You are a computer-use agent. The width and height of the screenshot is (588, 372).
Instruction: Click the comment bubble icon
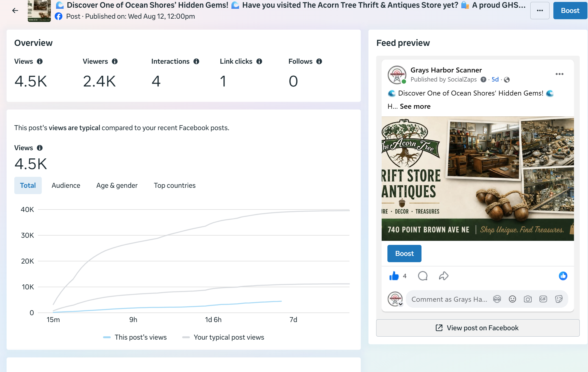tap(423, 276)
